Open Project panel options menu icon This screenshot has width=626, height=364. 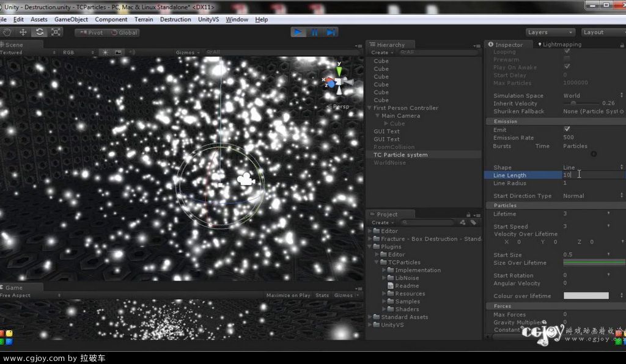(x=477, y=216)
